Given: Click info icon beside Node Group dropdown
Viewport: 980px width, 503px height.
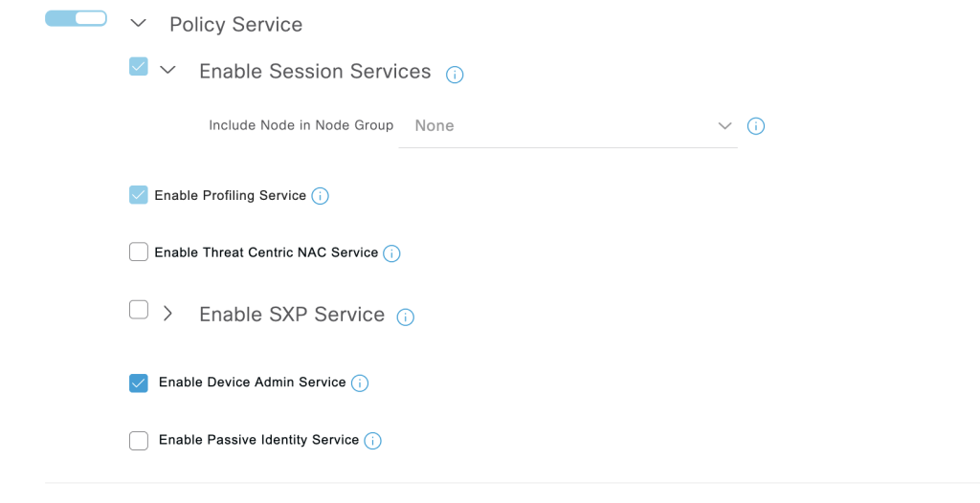Looking at the screenshot, I should [x=755, y=126].
